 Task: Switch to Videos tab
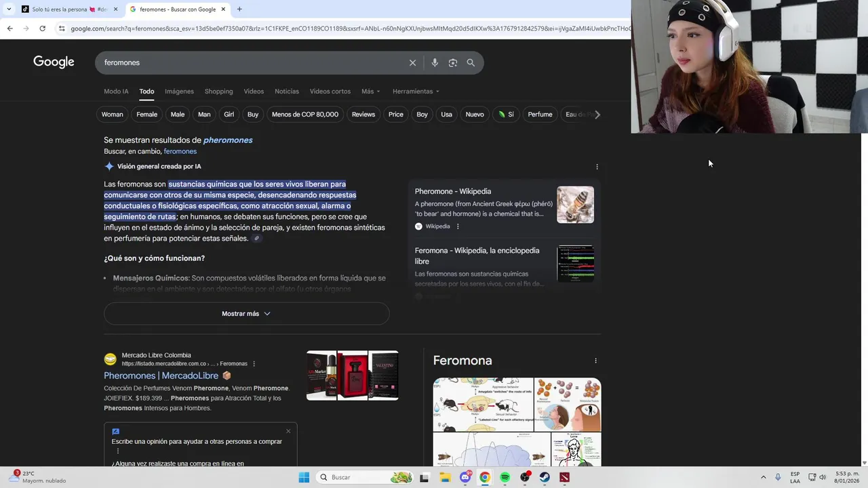pyautogui.click(x=254, y=91)
